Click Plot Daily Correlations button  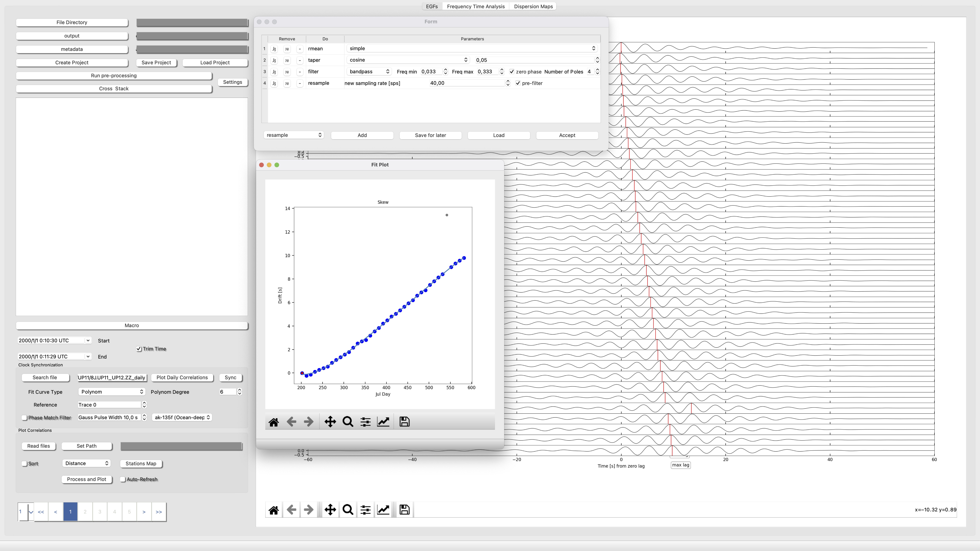pyautogui.click(x=182, y=378)
